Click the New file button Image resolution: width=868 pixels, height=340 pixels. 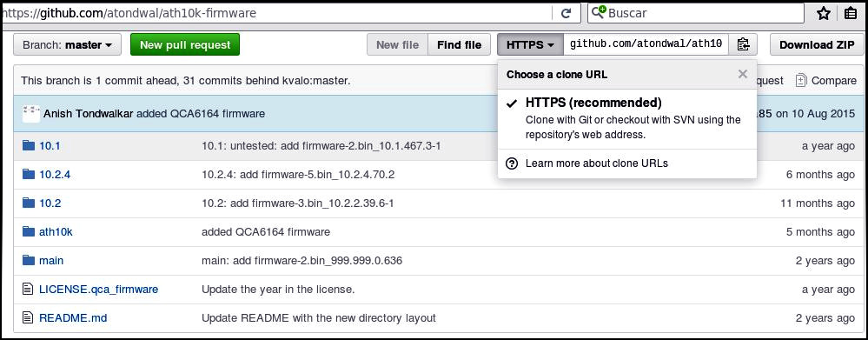(397, 45)
